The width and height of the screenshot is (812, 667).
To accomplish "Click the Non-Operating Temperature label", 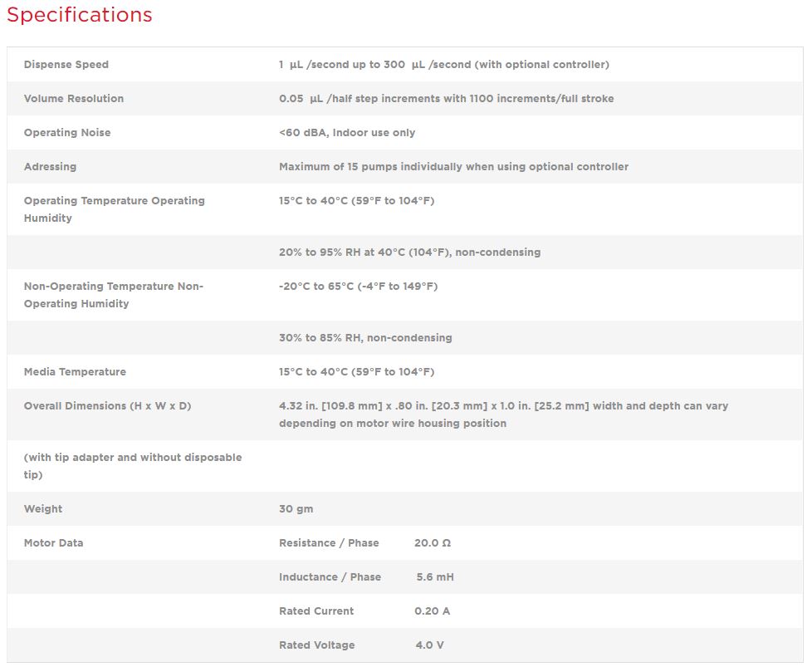I will click(x=113, y=295).
